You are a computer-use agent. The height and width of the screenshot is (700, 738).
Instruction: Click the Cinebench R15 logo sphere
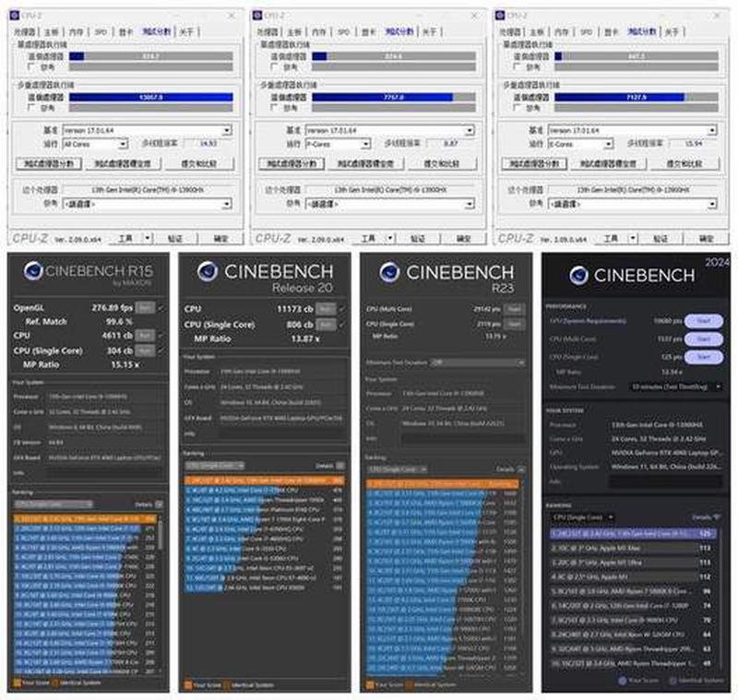pos(33,271)
